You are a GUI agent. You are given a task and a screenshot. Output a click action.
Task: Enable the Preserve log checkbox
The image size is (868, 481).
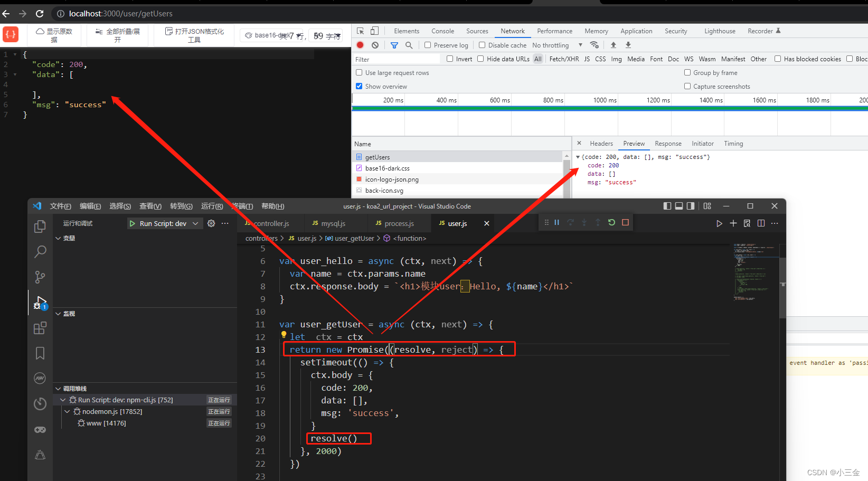tap(428, 45)
